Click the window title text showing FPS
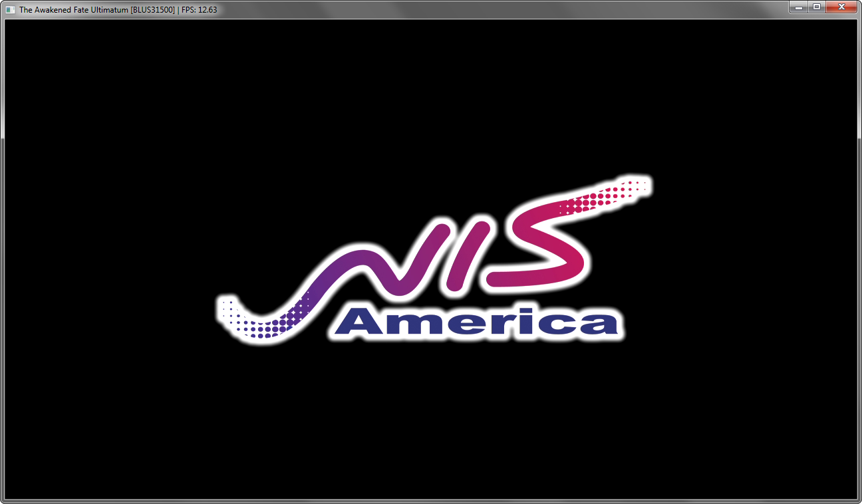The image size is (862, 504). coord(118,9)
